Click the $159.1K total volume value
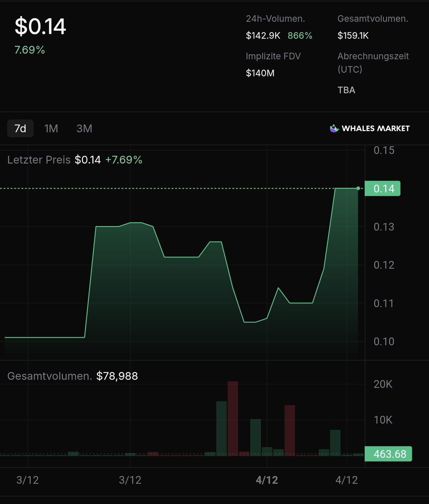The image size is (429, 504). [353, 36]
